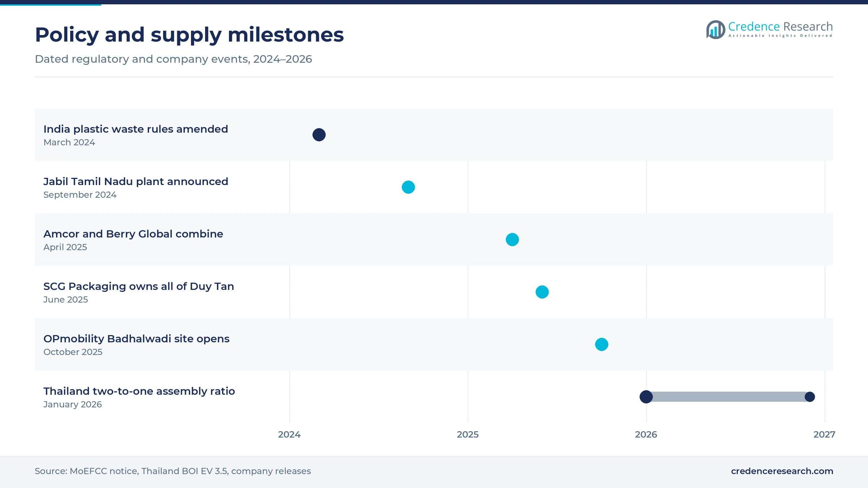Click the 'Policy and supply milestones' title
The height and width of the screenshot is (488, 868).
pos(189,35)
